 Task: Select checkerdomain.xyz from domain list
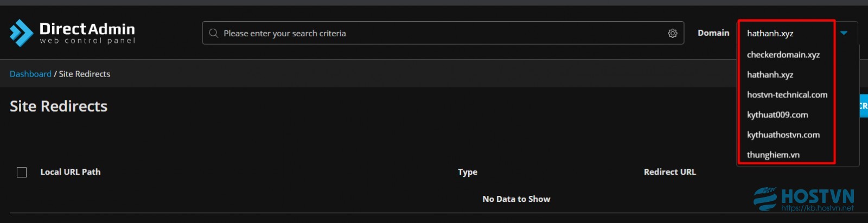[x=783, y=55]
